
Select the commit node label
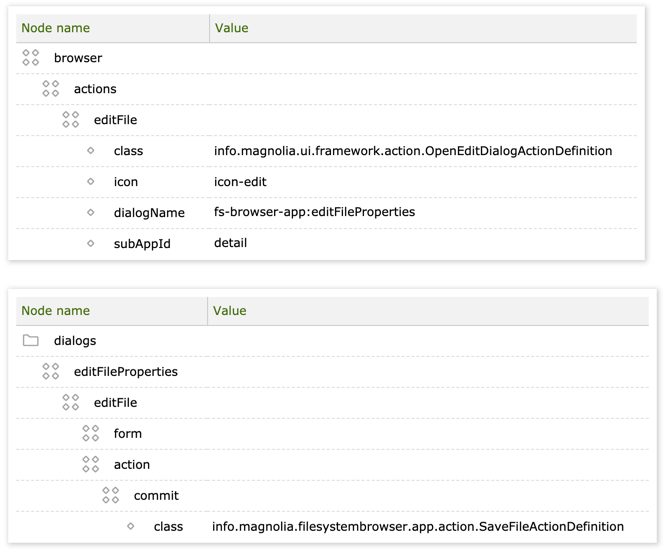pos(156,496)
